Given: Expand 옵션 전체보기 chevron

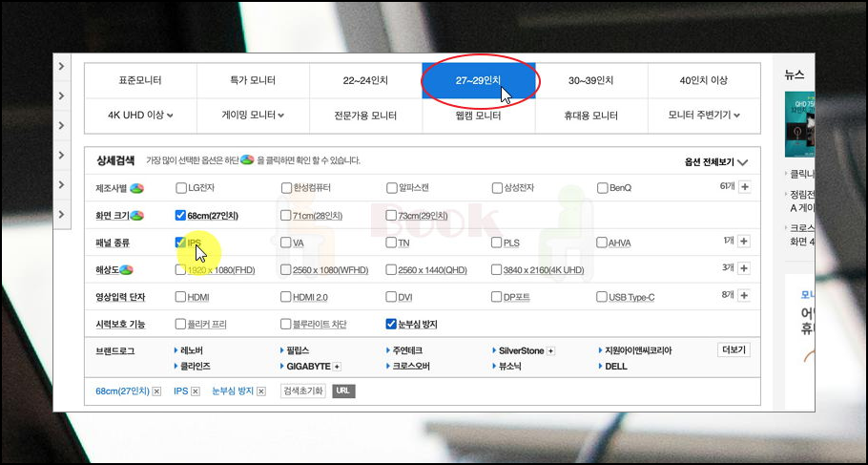Looking at the screenshot, I should pos(743,162).
